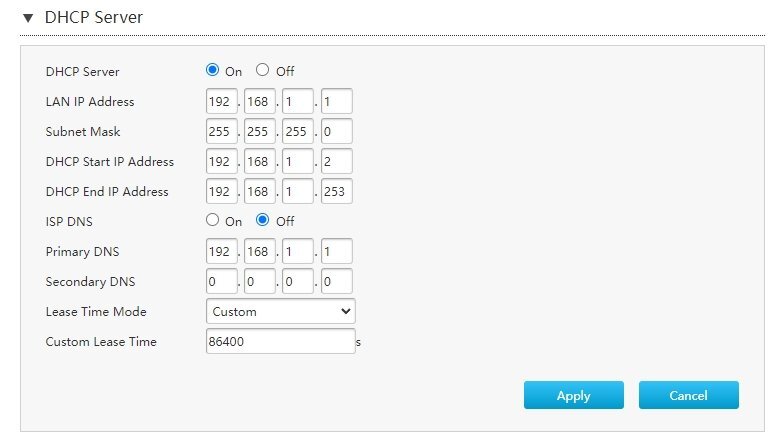Edit last octet of LAN IP Address
Image resolution: width=772 pixels, height=441 pixels.
point(337,101)
